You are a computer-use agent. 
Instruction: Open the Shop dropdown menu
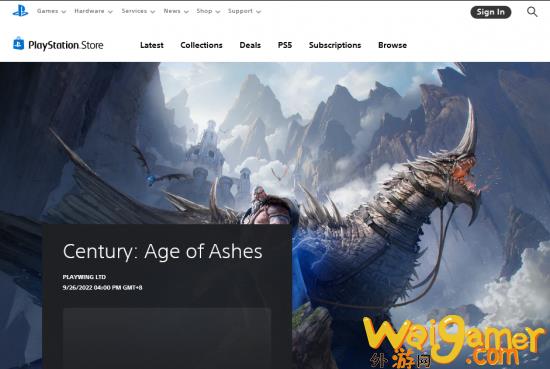coord(208,11)
